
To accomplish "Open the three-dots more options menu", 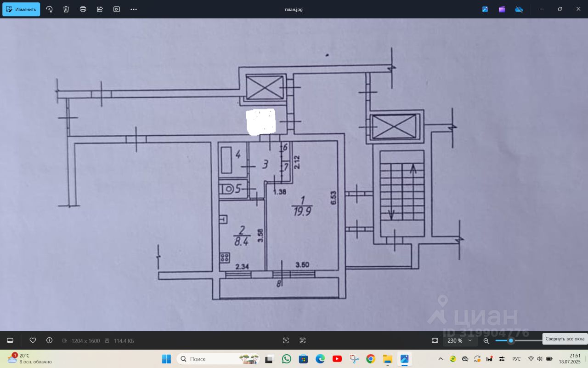I will coord(134,9).
